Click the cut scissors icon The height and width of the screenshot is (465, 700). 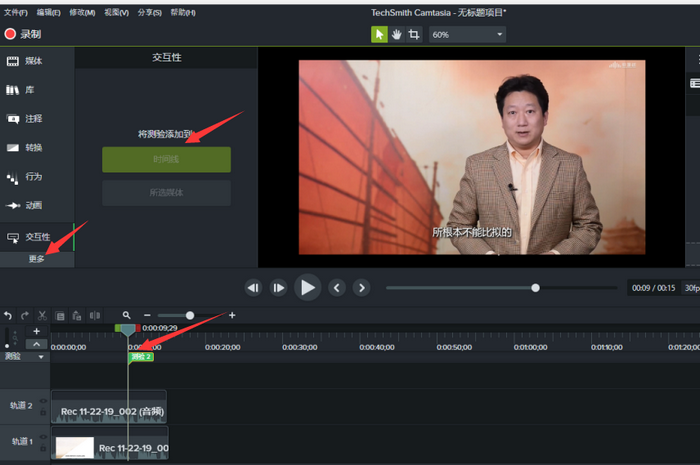point(42,316)
